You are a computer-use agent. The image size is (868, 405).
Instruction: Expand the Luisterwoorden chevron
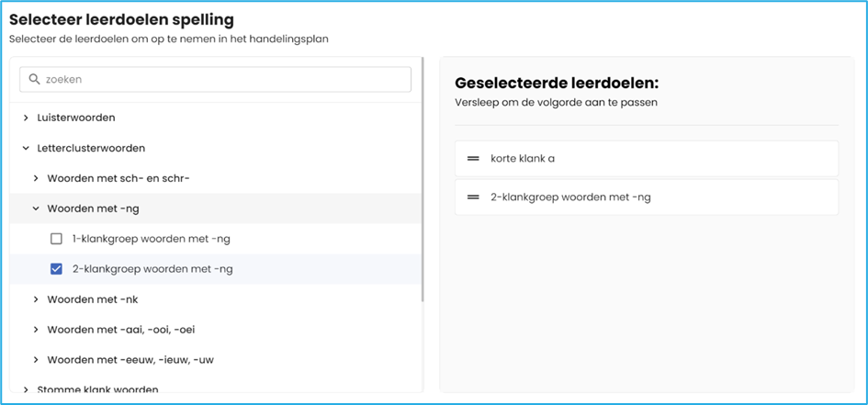coord(26,118)
